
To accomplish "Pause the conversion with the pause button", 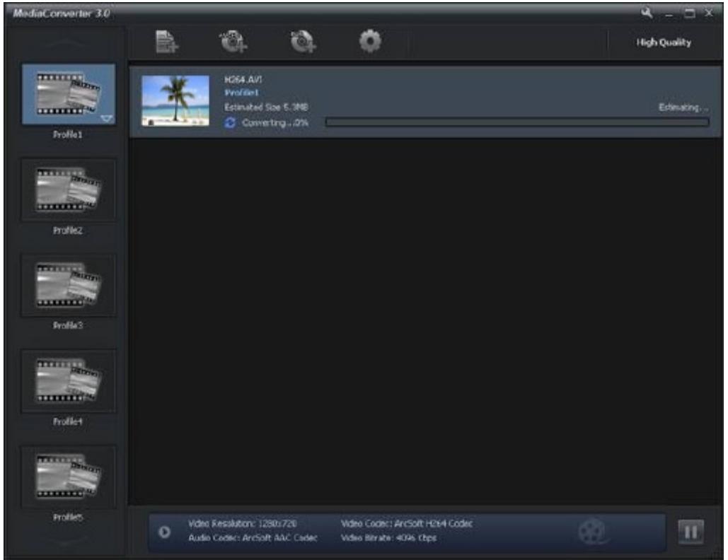I will 691,532.
